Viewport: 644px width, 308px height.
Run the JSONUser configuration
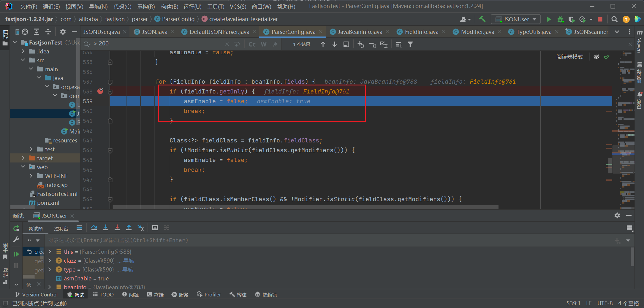pos(549,19)
